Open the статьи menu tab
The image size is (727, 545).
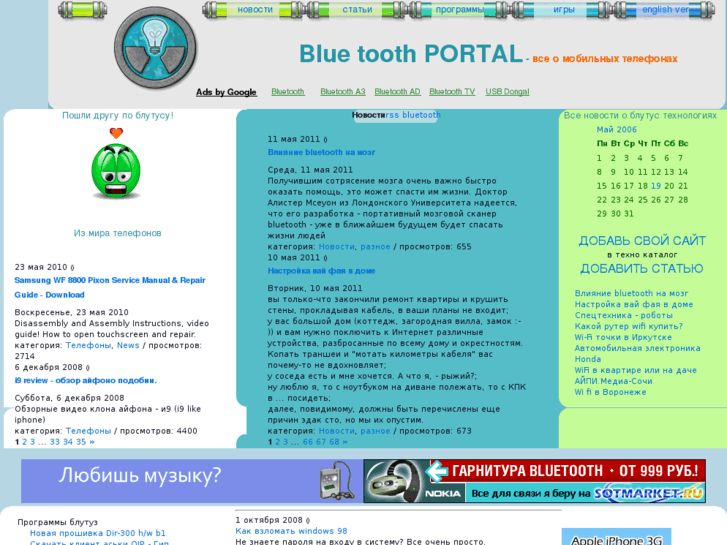pos(357,9)
